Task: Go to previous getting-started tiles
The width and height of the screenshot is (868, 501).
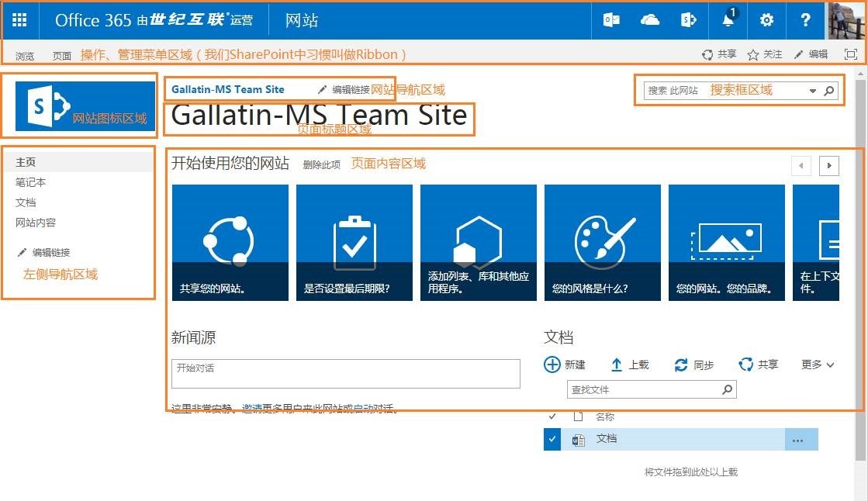Action: click(x=801, y=165)
